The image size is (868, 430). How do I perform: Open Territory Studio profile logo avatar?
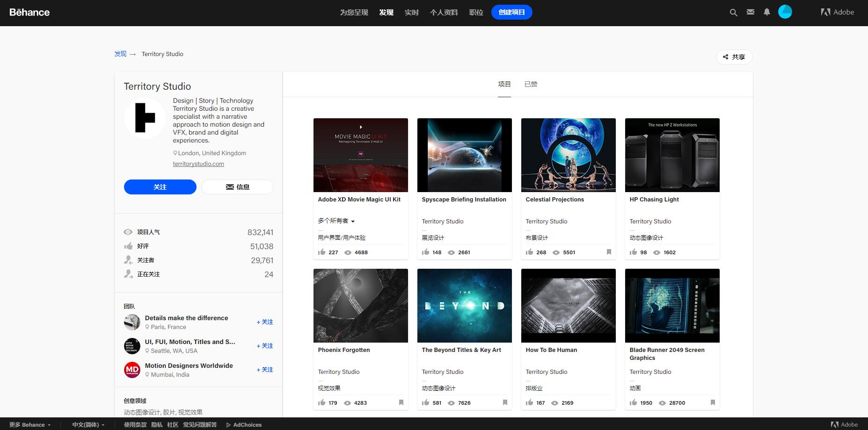point(145,118)
